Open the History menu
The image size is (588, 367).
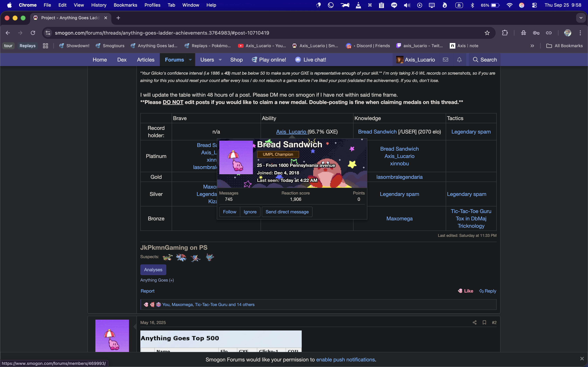99,5
